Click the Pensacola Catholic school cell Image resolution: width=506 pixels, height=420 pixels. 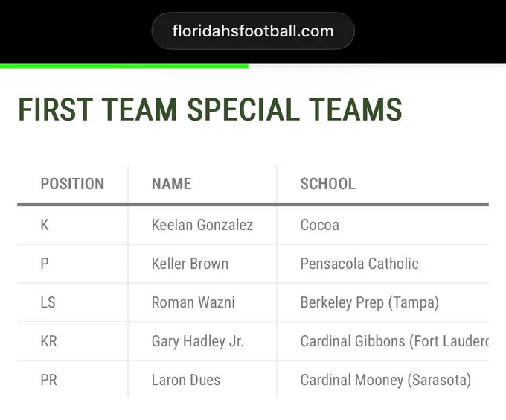click(x=383, y=264)
